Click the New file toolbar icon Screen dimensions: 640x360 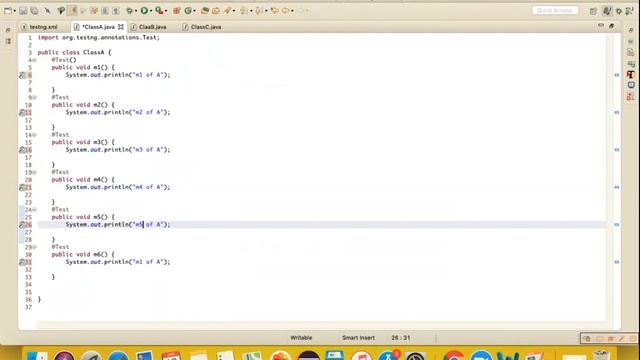click(8, 11)
